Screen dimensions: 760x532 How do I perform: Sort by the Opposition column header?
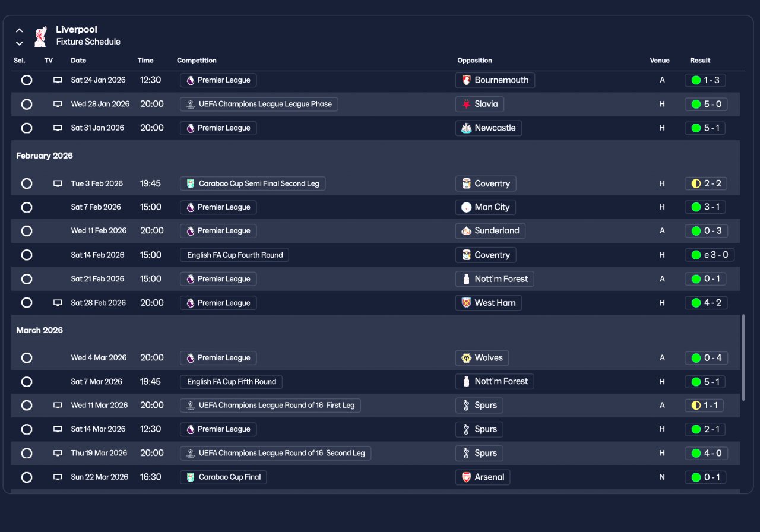475,61
